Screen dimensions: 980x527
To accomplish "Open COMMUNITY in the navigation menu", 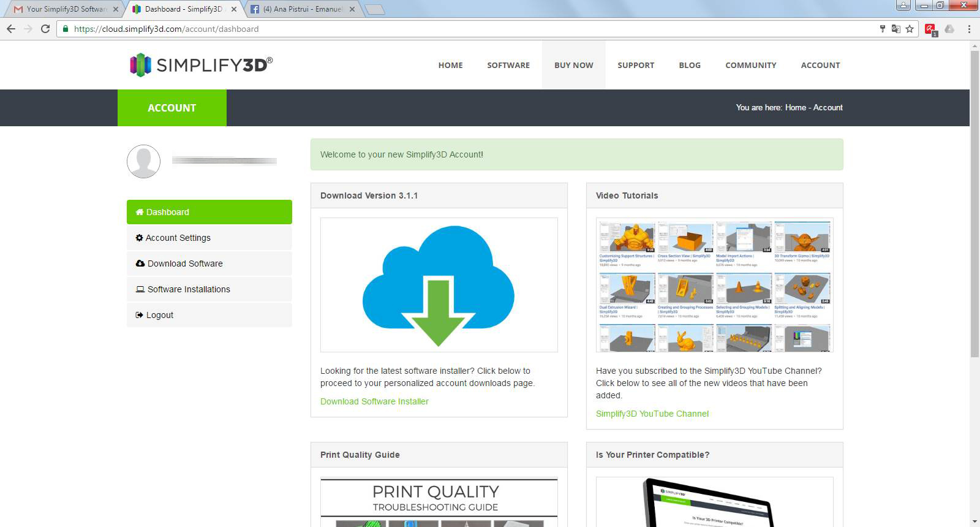I will [x=751, y=65].
